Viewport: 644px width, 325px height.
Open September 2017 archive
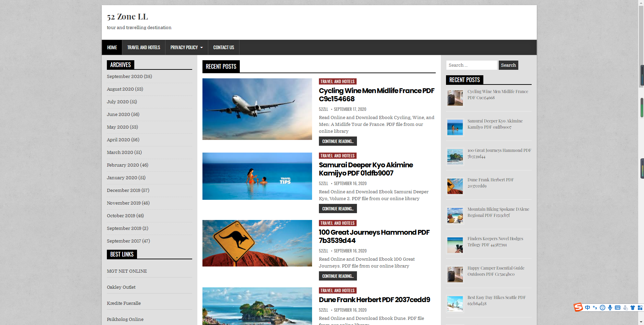point(124,241)
